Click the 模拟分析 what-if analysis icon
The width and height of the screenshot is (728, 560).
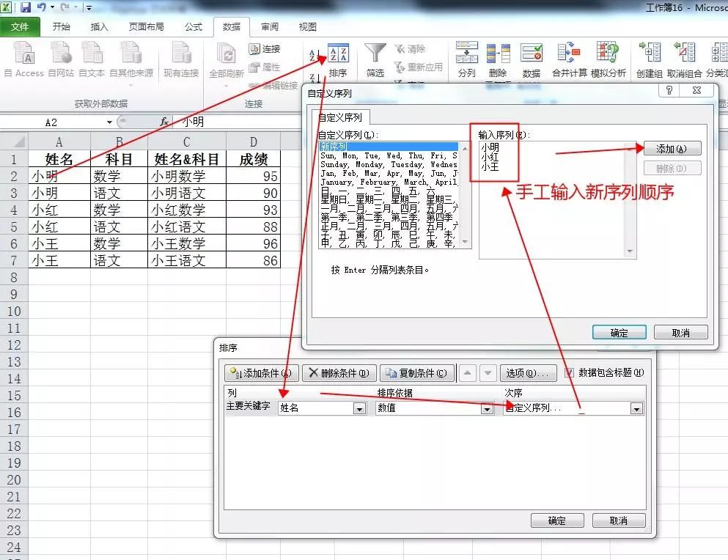[608, 56]
